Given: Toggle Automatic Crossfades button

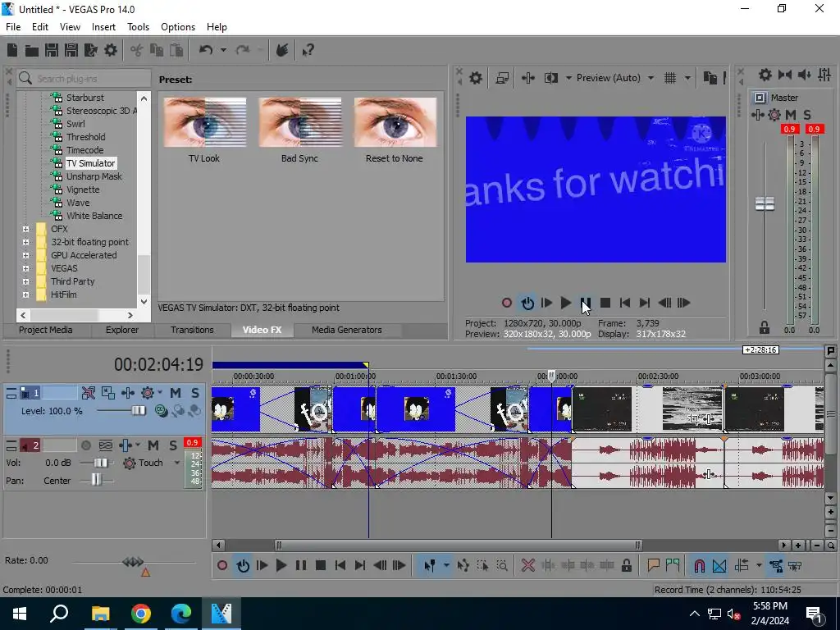Looking at the screenshot, I should pyautogui.click(x=719, y=565).
